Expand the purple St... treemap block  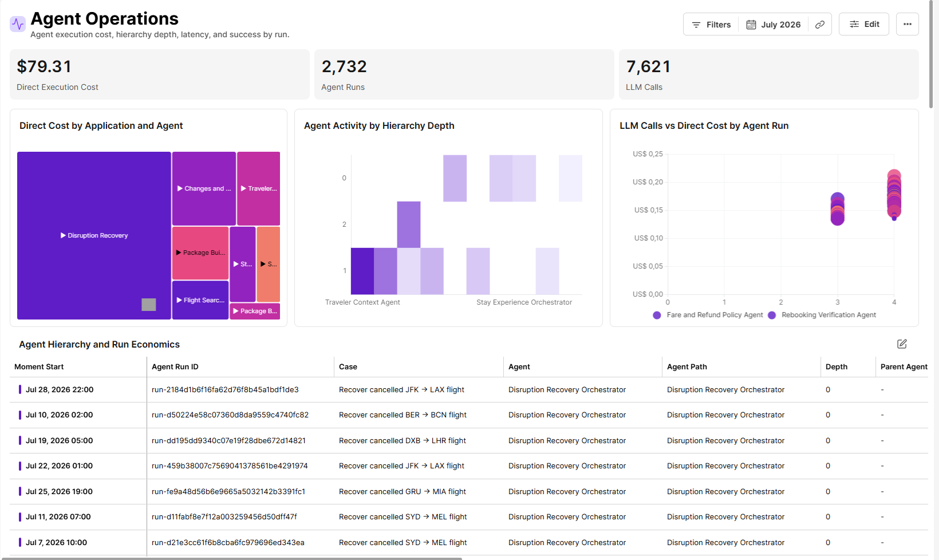tap(243, 264)
